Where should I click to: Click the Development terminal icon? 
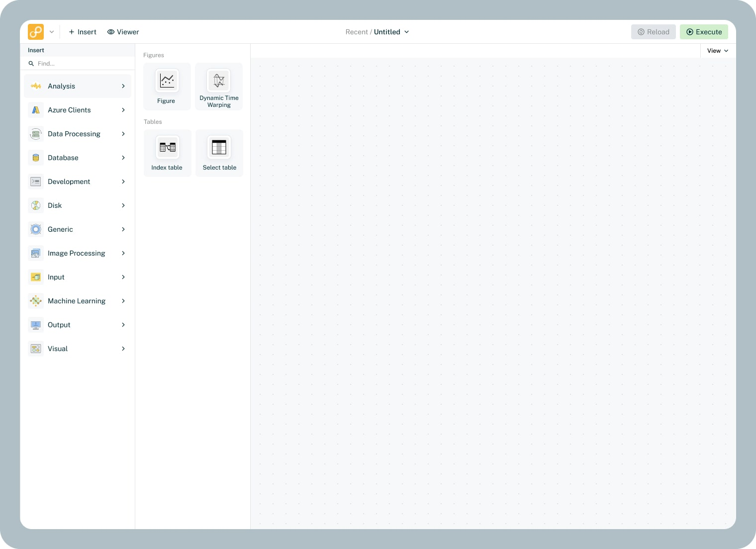[x=36, y=182]
